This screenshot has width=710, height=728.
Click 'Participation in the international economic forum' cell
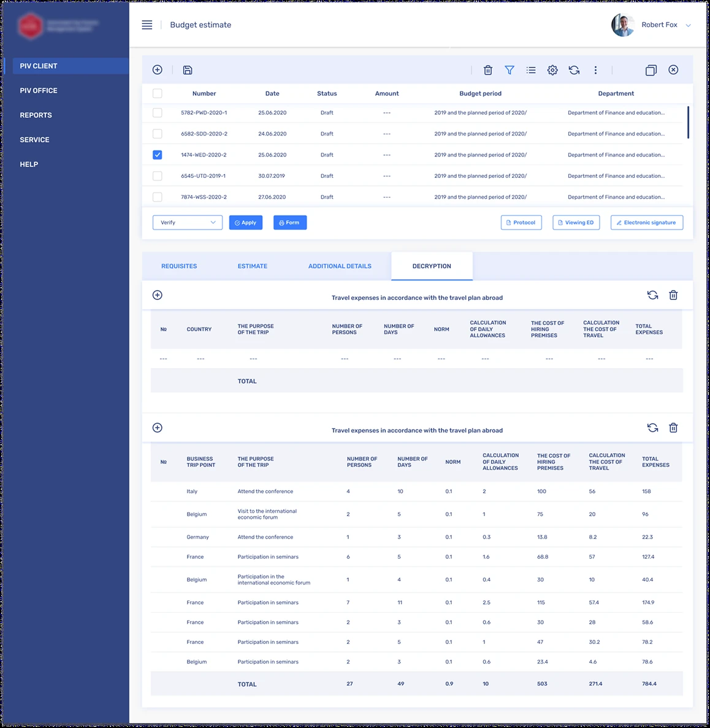point(274,580)
